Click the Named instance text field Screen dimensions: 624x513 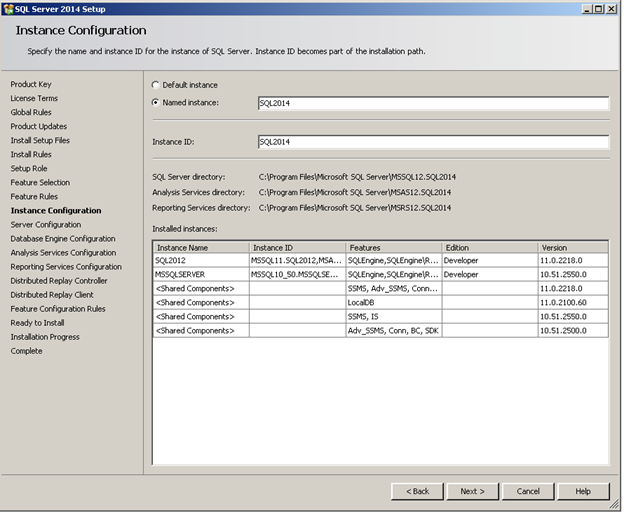[433, 103]
